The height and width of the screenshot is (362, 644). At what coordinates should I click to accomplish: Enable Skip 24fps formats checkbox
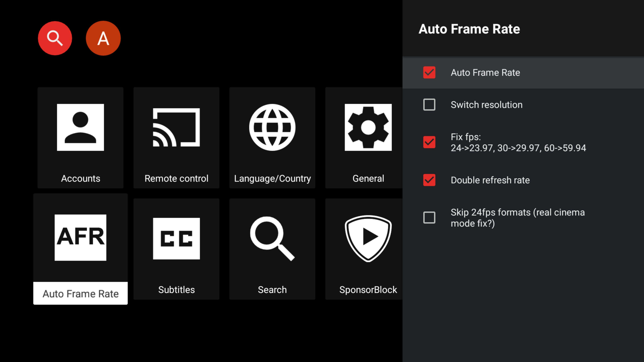pyautogui.click(x=429, y=218)
